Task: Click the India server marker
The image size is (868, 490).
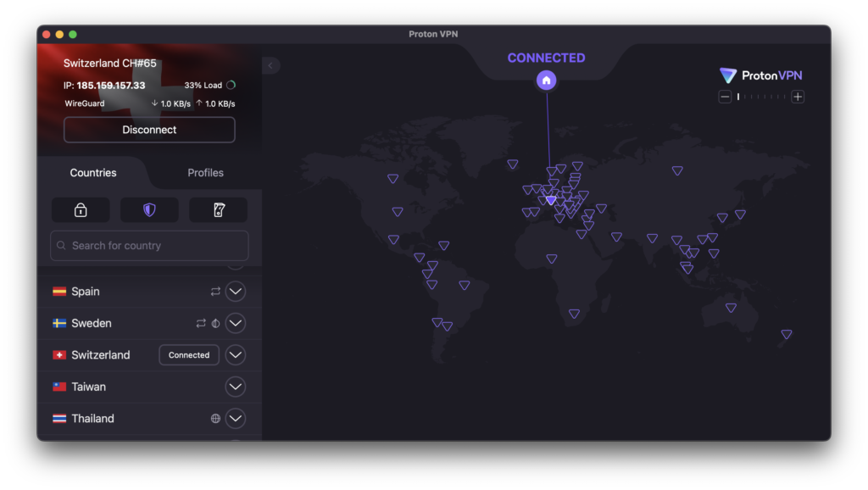Action: tap(653, 238)
